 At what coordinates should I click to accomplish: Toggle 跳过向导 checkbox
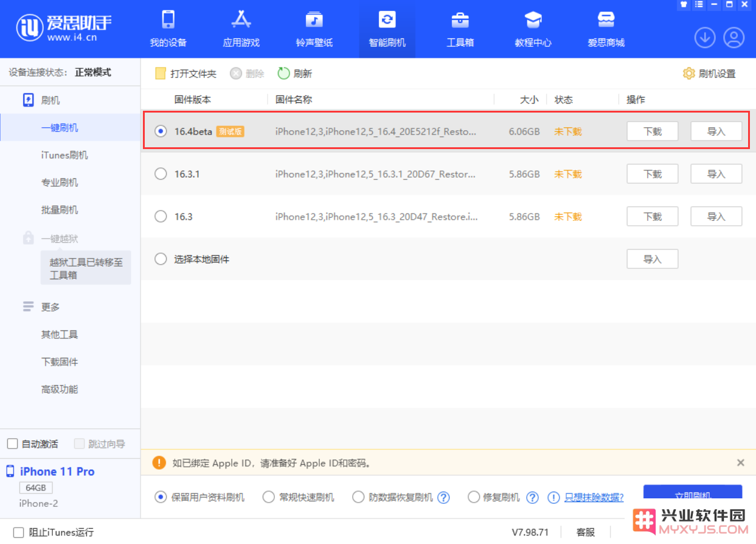click(x=79, y=444)
